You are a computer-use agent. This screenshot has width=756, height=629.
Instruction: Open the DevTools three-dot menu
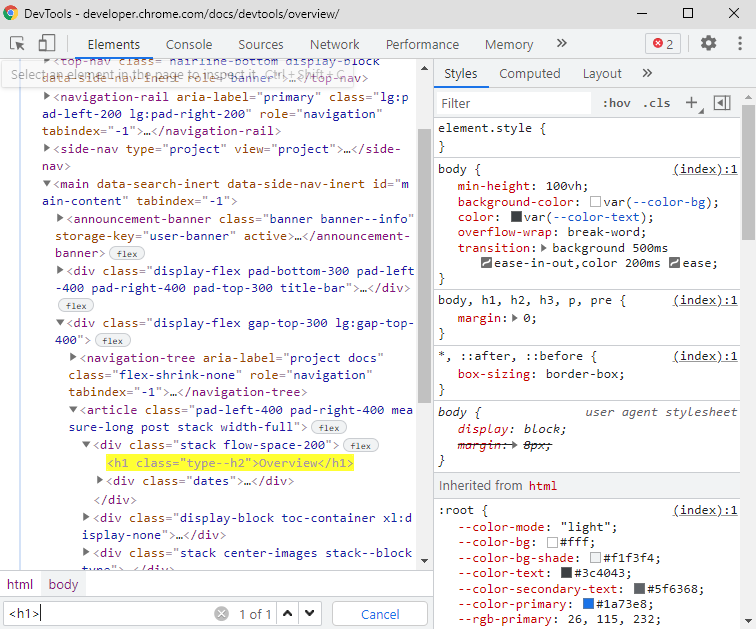click(739, 44)
